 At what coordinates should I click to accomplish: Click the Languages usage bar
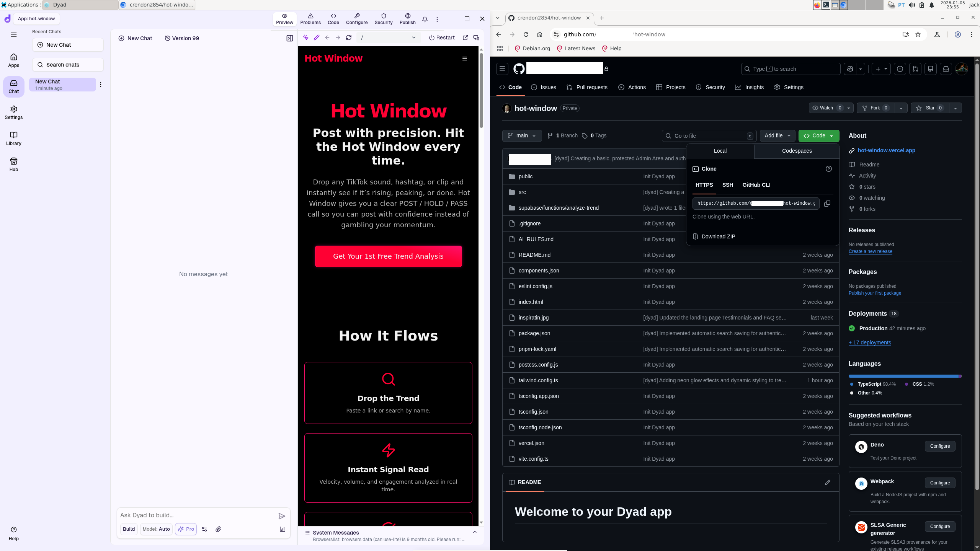coord(905,376)
